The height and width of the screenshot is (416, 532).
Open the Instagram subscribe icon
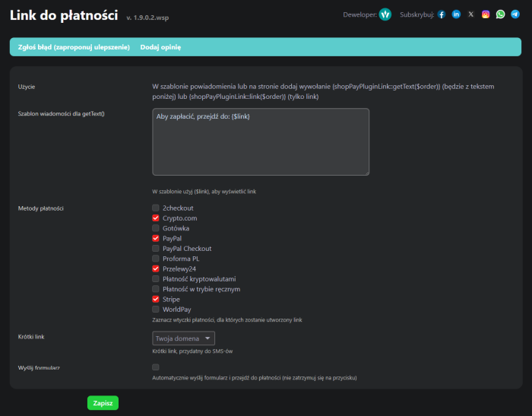pos(486,14)
